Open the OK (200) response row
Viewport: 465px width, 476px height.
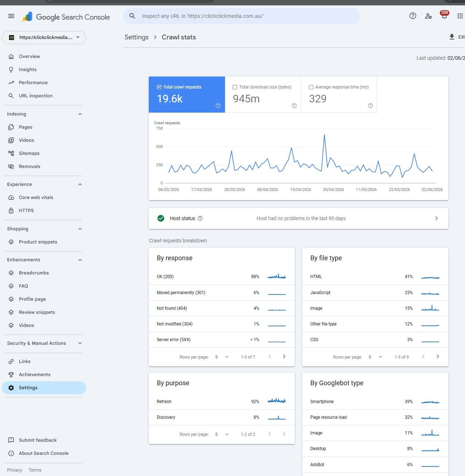(221, 277)
